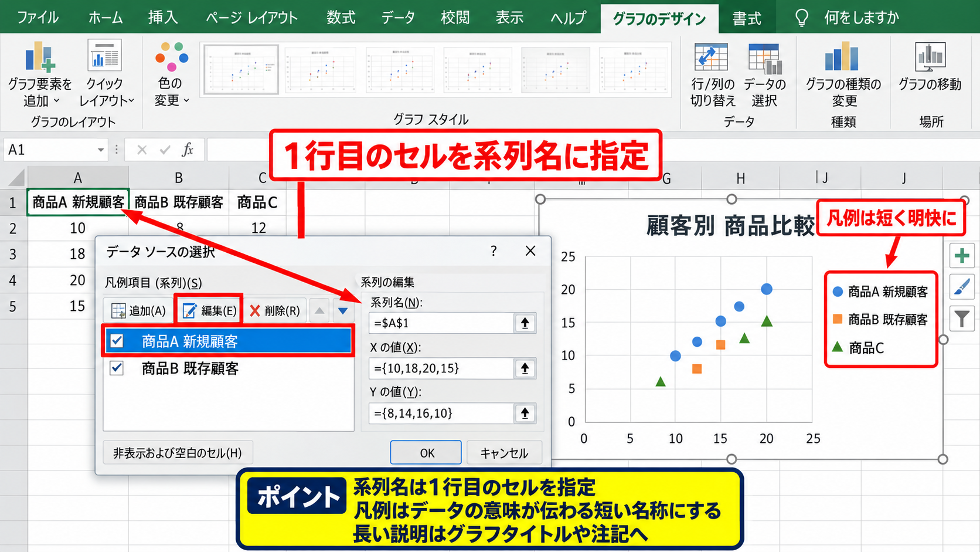Click the chart elements plus button
Viewport: 980px width, 552px height.
962,256
